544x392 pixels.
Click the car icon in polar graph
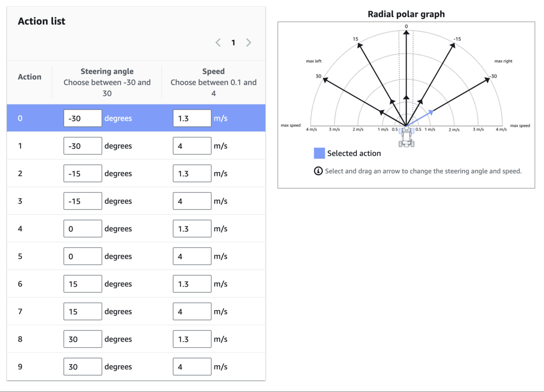coord(406,137)
